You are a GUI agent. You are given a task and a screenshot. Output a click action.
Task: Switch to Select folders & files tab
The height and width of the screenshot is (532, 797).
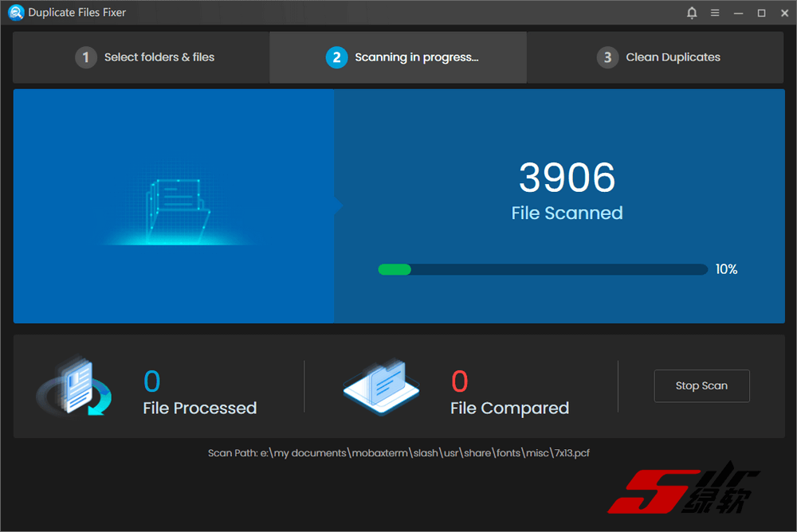click(x=159, y=57)
